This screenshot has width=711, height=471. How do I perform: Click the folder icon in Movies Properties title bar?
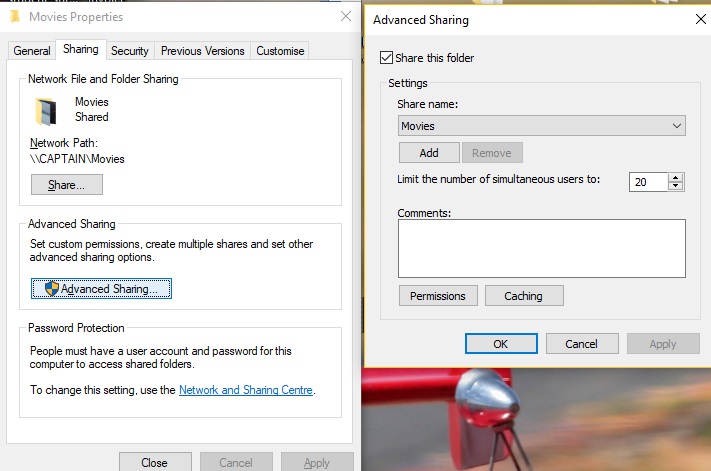[12, 17]
